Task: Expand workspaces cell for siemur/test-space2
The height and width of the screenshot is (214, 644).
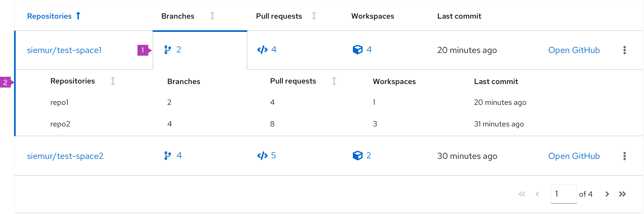Action: (x=362, y=156)
